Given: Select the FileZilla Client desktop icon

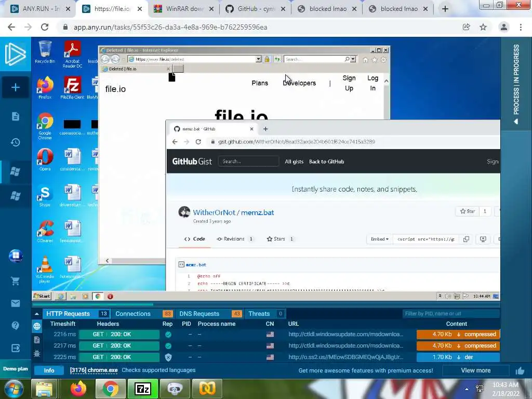Looking at the screenshot, I should pyautogui.click(x=72, y=88).
